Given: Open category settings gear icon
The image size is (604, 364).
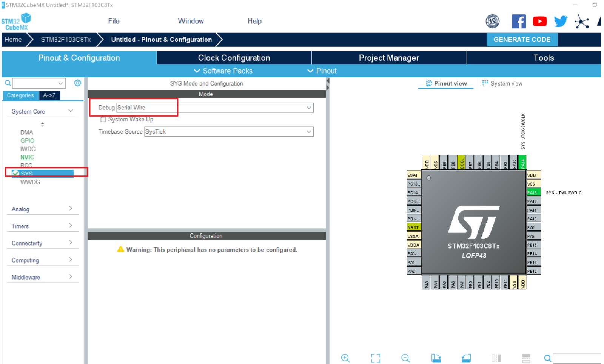Looking at the screenshot, I should point(77,83).
